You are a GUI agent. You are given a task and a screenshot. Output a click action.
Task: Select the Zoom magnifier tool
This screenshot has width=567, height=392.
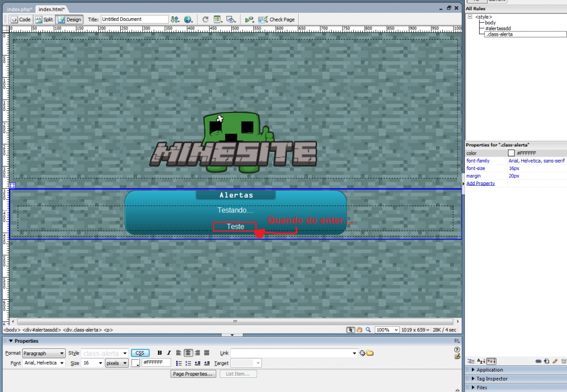click(x=368, y=330)
